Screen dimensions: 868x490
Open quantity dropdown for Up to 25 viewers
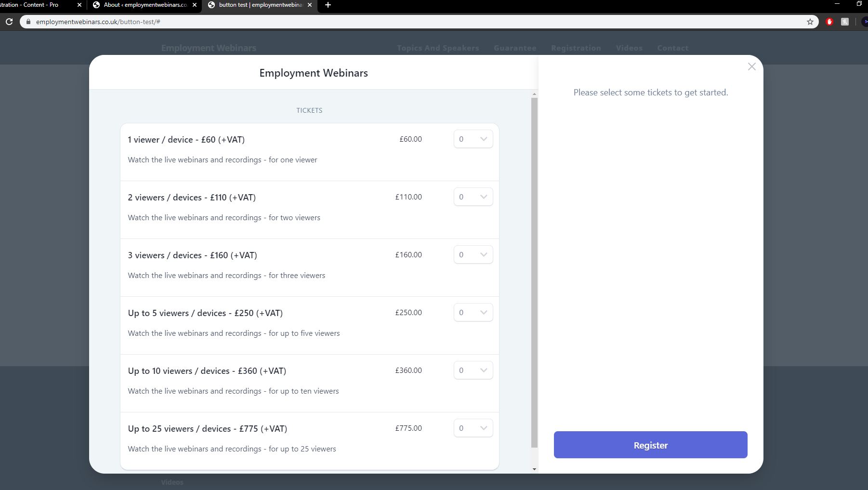coord(473,428)
